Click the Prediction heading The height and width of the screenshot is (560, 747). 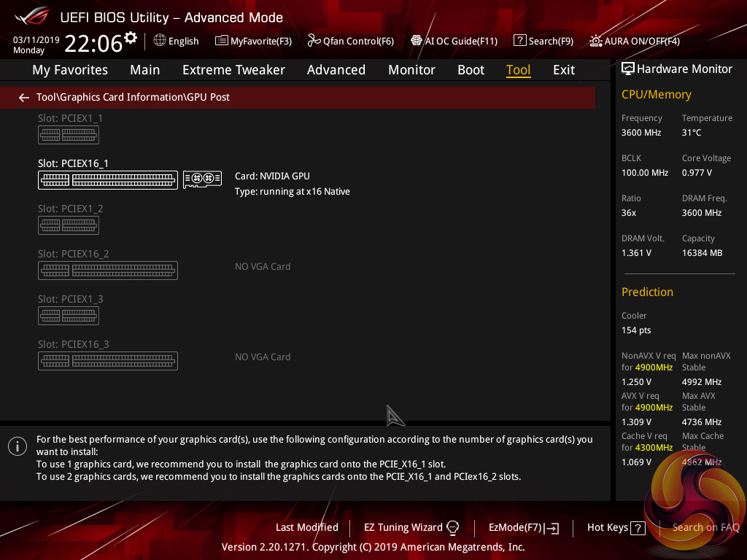click(x=647, y=292)
